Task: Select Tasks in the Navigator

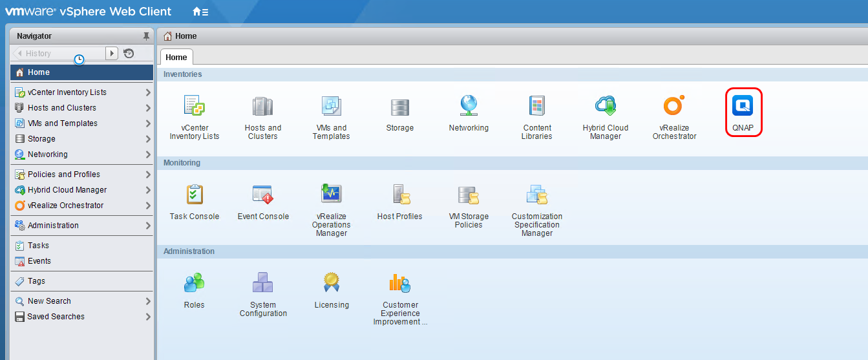Action: [38, 246]
